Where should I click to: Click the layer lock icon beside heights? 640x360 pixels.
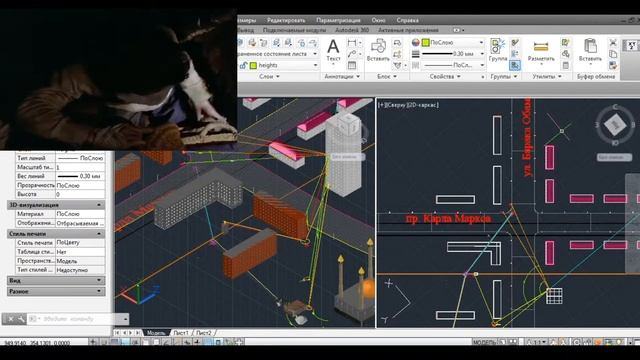coord(243,65)
